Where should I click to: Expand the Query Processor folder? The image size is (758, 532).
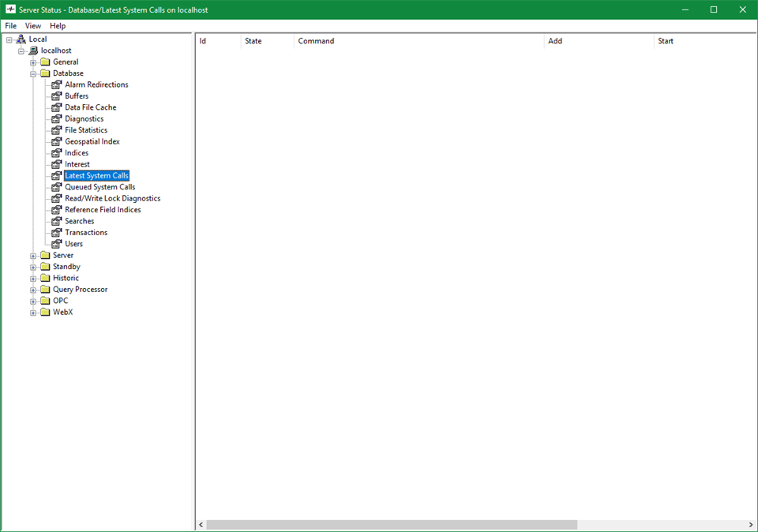pyautogui.click(x=33, y=290)
